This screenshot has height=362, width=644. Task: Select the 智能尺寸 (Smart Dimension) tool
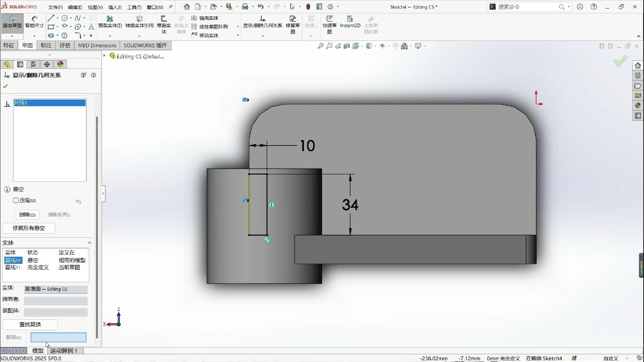click(x=34, y=21)
